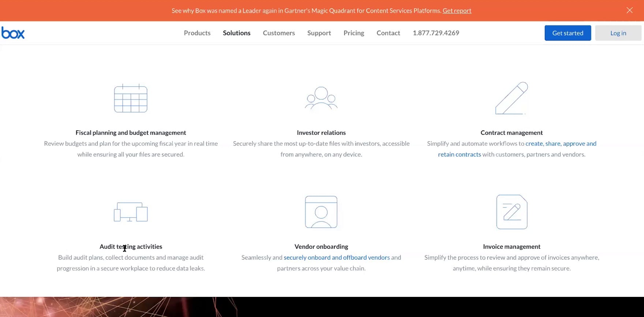This screenshot has height=317, width=644.
Task: Navigate to Pricing
Action: [x=353, y=33]
